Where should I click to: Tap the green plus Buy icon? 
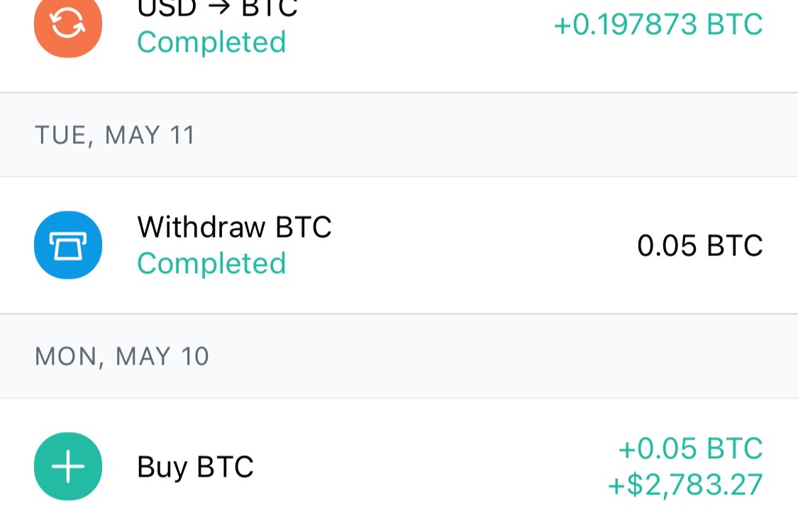pos(68,466)
